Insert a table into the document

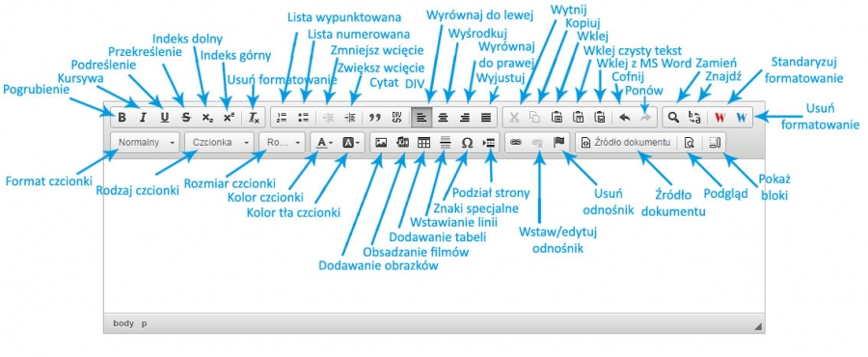tap(423, 142)
